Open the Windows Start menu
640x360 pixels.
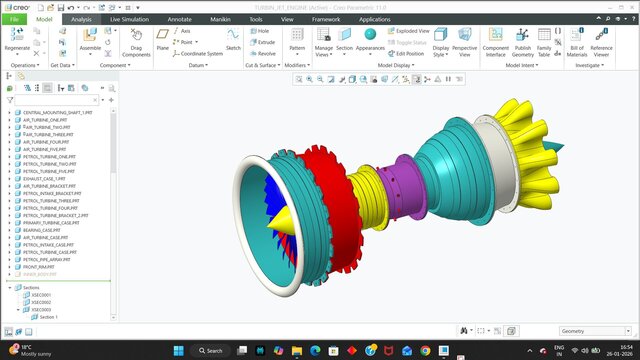click(178, 351)
